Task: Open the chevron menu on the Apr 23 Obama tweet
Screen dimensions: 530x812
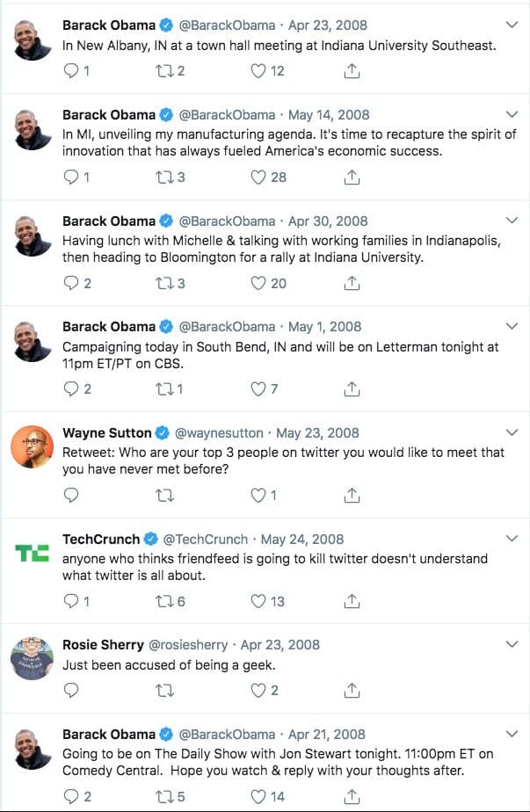Action: point(512,25)
